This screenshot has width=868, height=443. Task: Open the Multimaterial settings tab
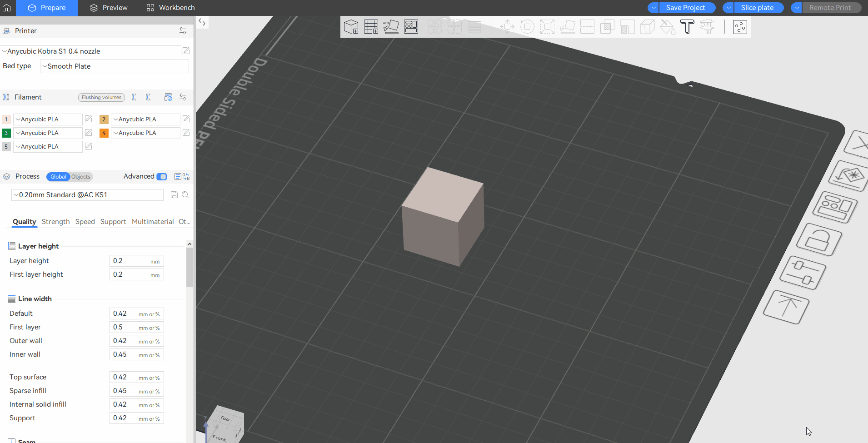tap(153, 222)
